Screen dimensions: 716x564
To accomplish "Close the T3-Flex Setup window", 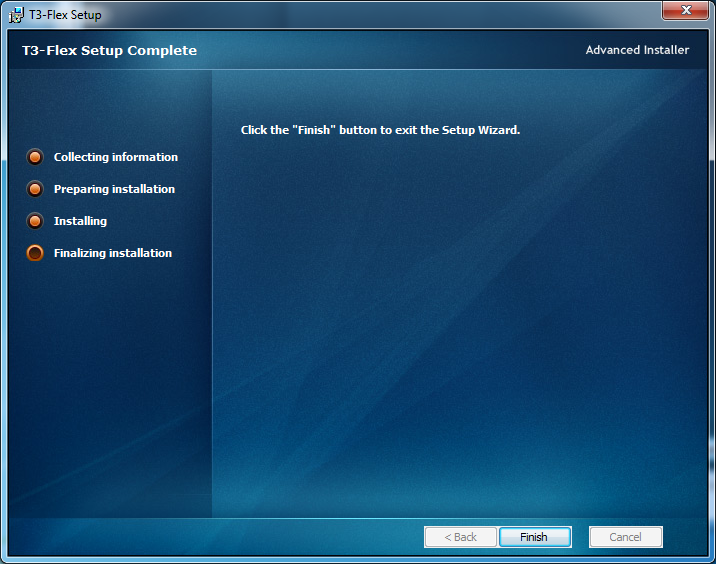I will [x=685, y=10].
